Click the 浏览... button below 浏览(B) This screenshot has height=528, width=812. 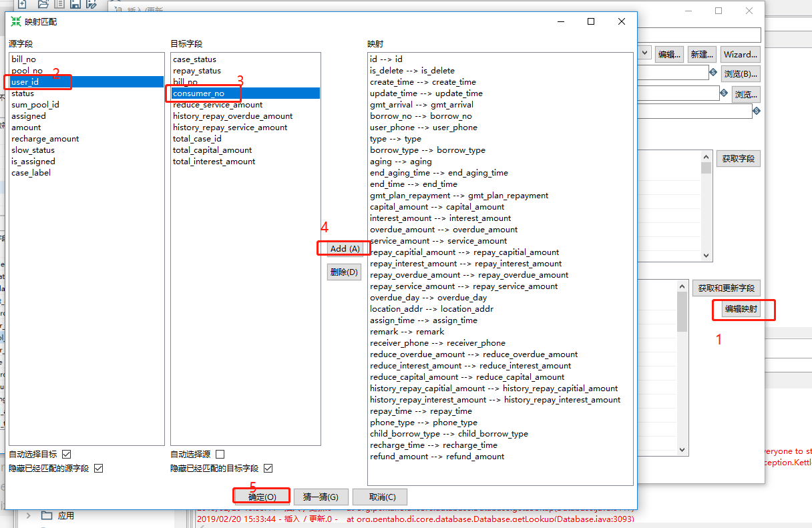(x=747, y=94)
